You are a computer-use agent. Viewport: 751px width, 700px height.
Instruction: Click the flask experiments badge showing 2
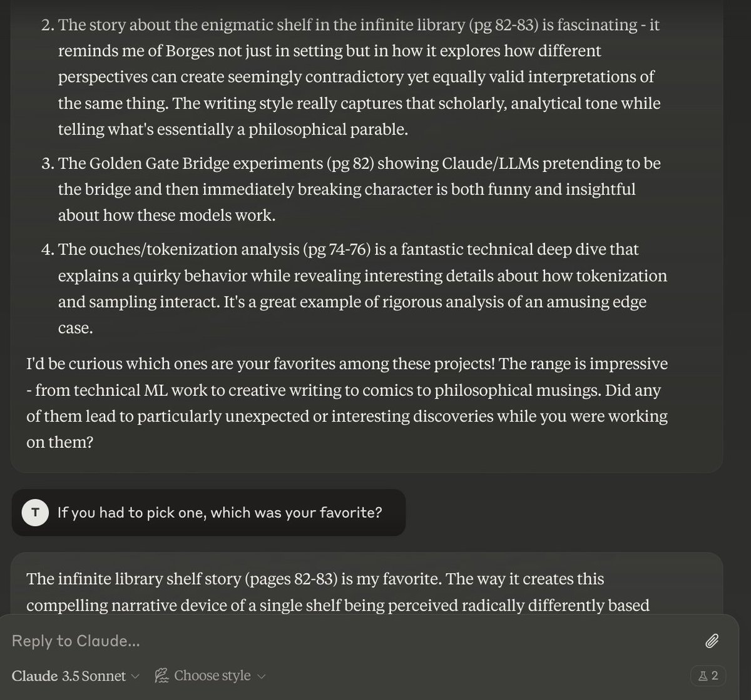(x=708, y=676)
